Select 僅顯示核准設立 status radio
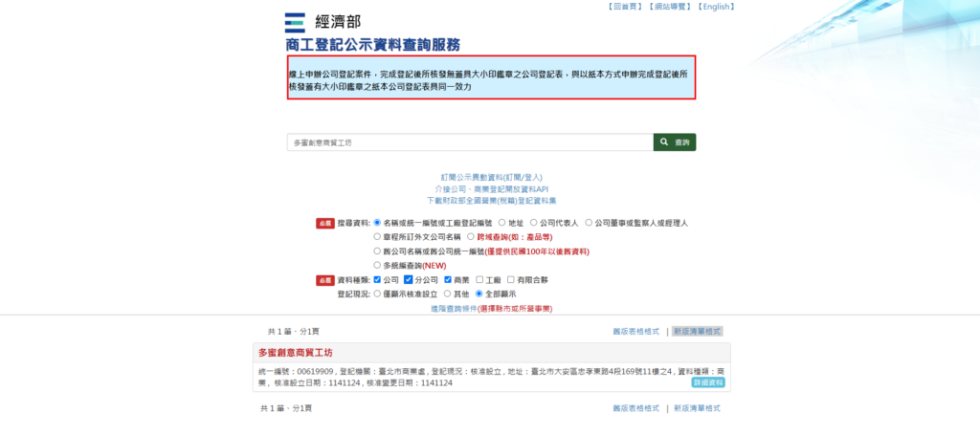Screen dimensions: 980x436 (x=377, y=294)
